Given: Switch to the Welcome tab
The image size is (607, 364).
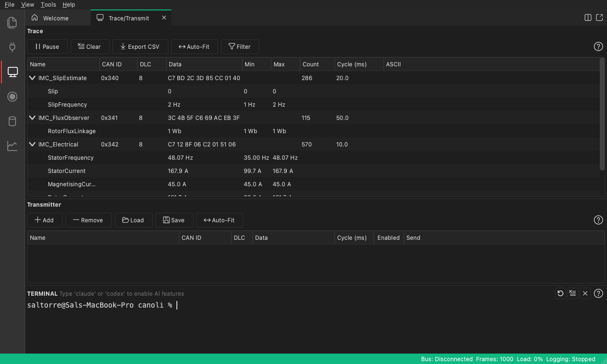Looking at the screenshot, I should (58, 18).
